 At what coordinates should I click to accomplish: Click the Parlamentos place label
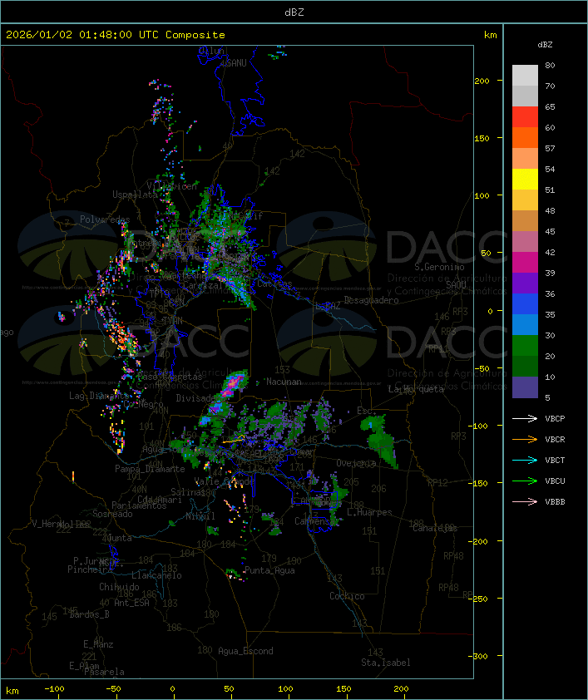139,505
